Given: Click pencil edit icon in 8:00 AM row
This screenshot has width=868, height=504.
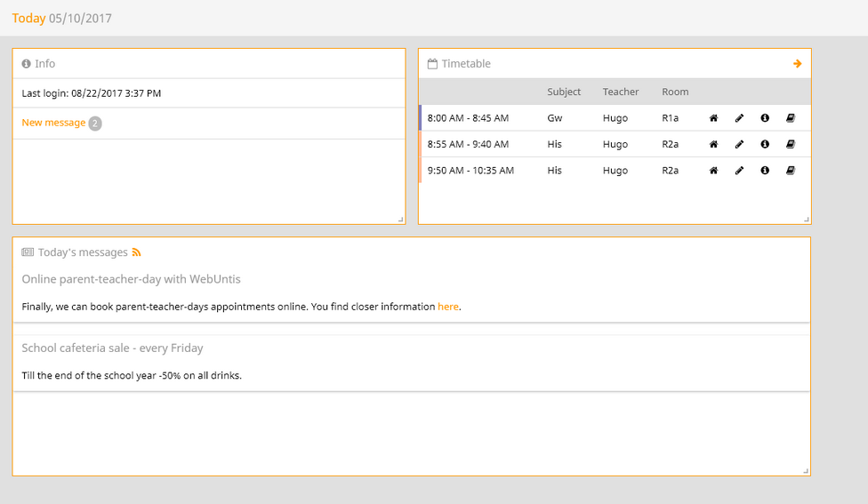Looking at the screenshot, I should [739, 118].
